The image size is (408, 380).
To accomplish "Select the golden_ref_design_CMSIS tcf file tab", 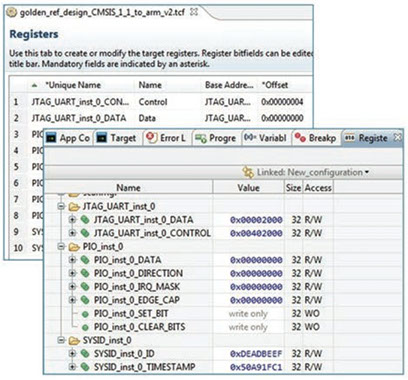I will click(102, 13).
